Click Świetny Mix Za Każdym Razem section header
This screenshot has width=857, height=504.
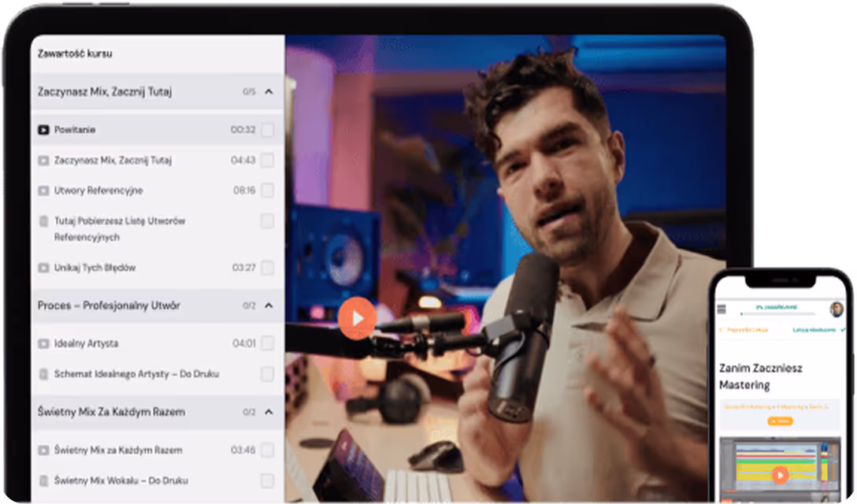[x=158, y=412]
